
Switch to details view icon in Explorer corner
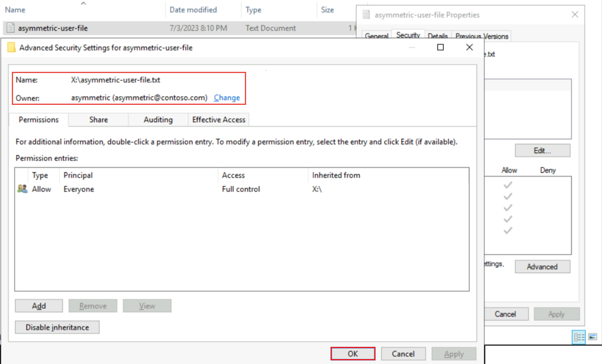[x=579, y=337]
